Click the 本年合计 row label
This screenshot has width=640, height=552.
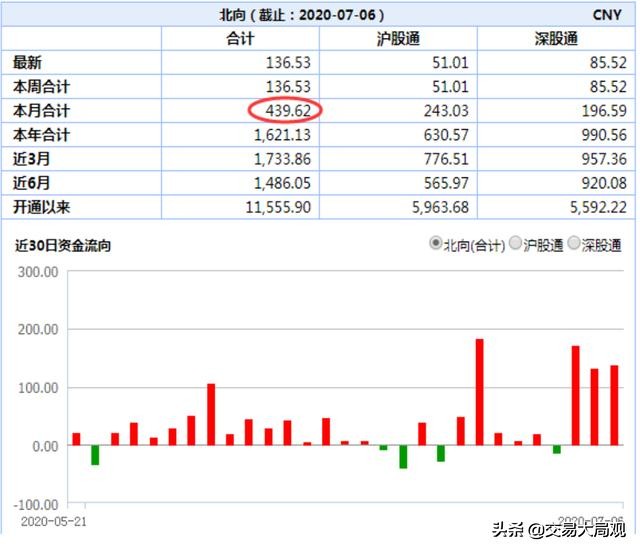point(41,135)
